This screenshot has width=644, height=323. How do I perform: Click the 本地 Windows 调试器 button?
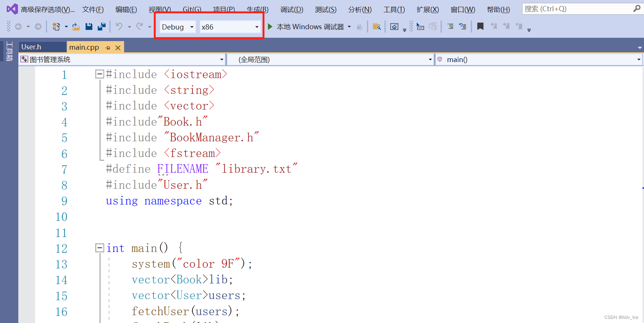310,27
